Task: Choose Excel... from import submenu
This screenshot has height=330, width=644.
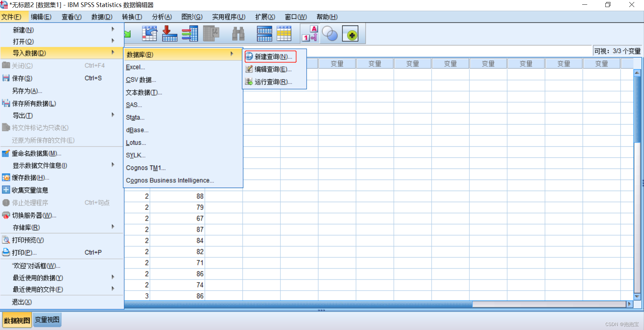Action: pyautogui.click(x=183, y=67)
